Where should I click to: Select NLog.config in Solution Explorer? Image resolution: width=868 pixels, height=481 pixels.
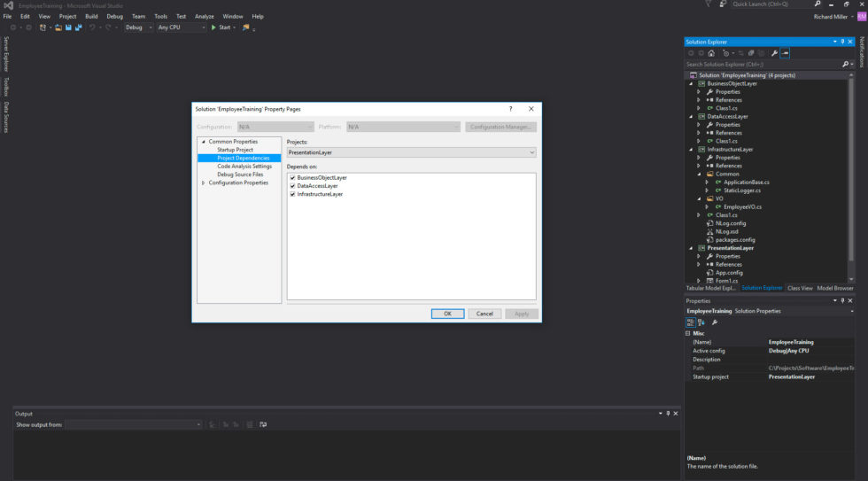point(731,223)
